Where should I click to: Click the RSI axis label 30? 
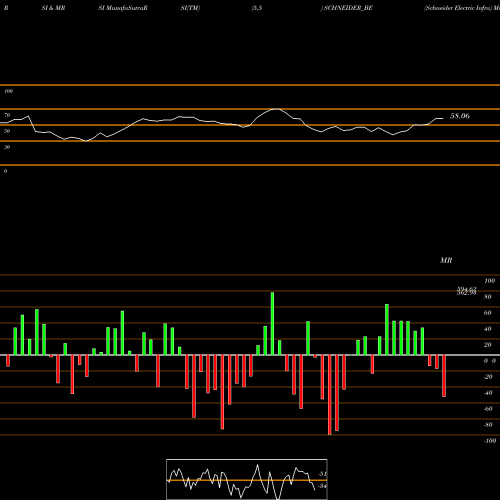tap(7, 147)
